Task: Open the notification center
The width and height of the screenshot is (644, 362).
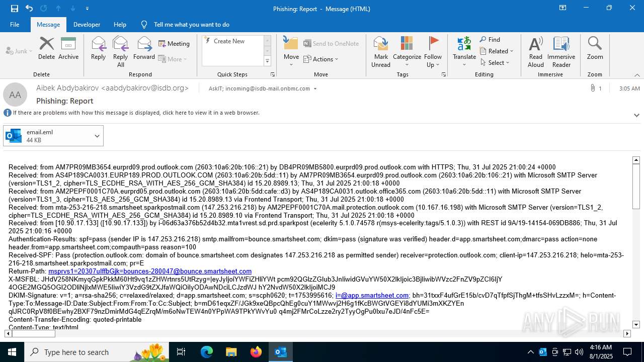Action: (x=627, y=352)
